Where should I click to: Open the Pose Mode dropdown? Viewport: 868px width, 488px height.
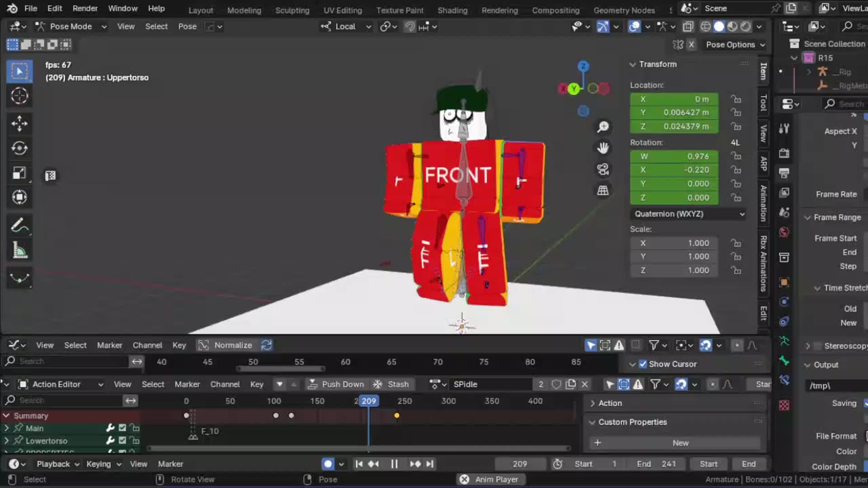pyautogui.click(x=71, y=27)
